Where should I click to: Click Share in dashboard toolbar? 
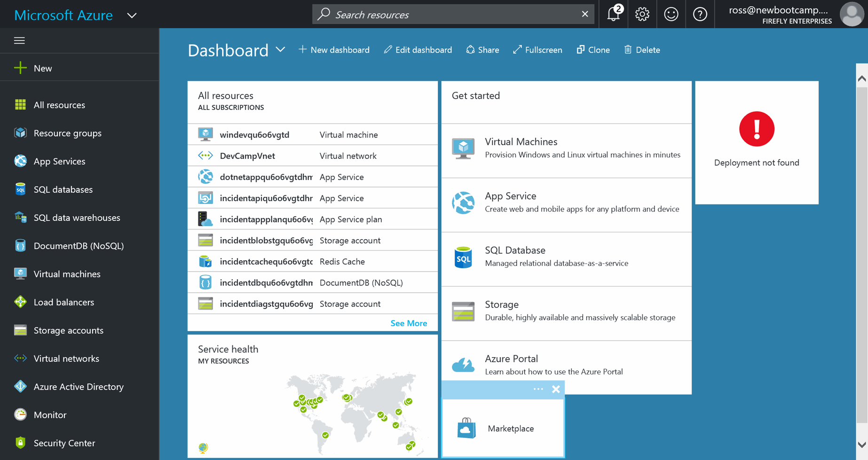[x=482, y=50]
